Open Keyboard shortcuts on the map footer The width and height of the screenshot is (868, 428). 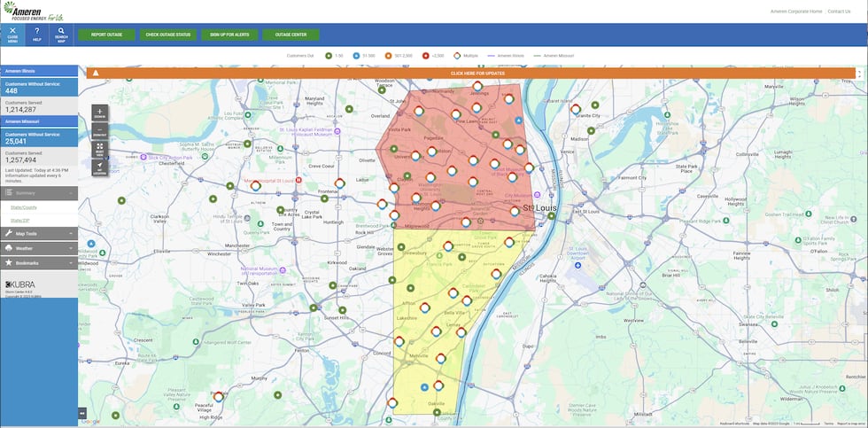[x=734, y=424]
